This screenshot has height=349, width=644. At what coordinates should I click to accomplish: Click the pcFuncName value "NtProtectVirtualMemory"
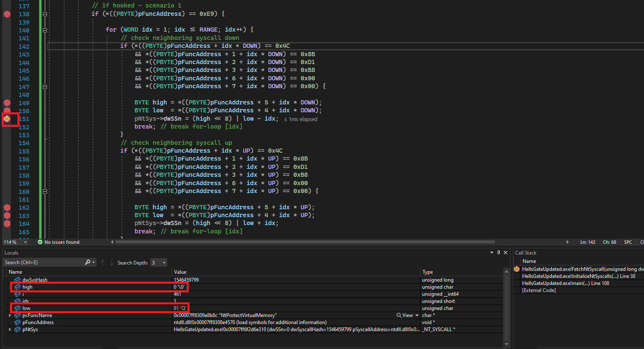(x=225, y=315)
